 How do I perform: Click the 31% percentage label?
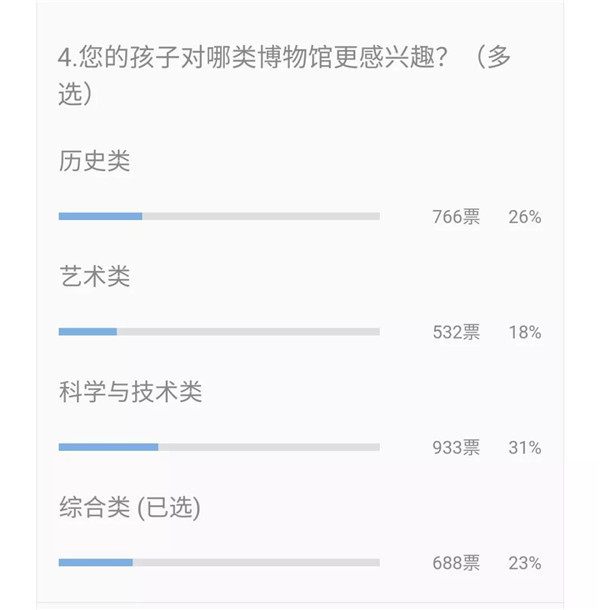click(x=525, y=447)
